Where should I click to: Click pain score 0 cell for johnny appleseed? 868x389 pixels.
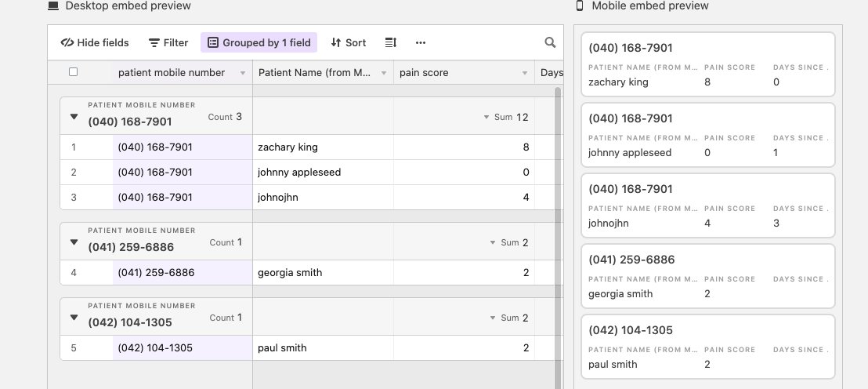click(464, 173)
